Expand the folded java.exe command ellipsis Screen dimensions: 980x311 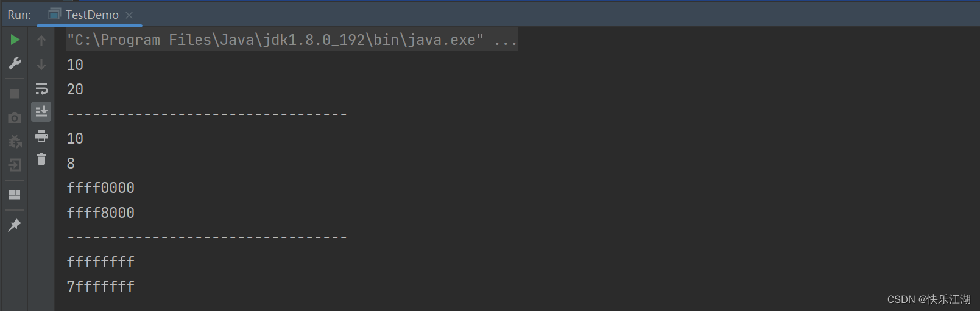pos(506,40)
